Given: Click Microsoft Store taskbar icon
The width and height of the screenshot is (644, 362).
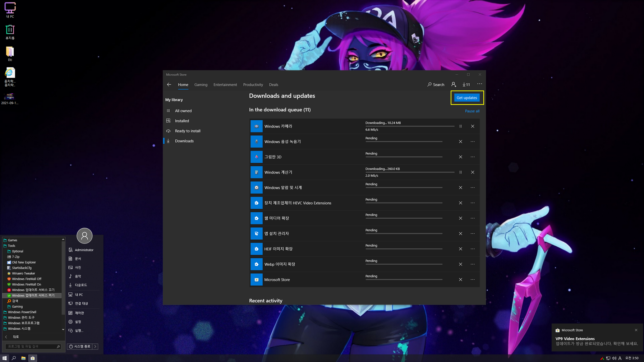Looking at the screenshot, I should coord(33,358).
